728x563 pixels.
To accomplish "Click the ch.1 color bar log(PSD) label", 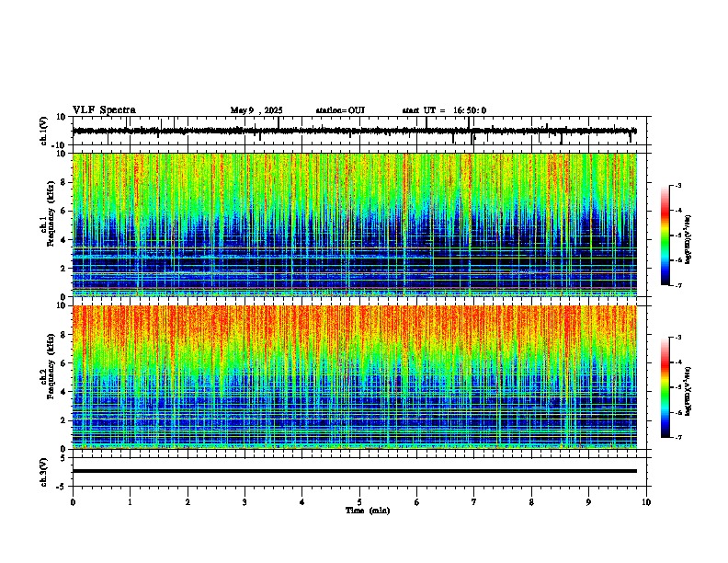I will pos(688,239).
